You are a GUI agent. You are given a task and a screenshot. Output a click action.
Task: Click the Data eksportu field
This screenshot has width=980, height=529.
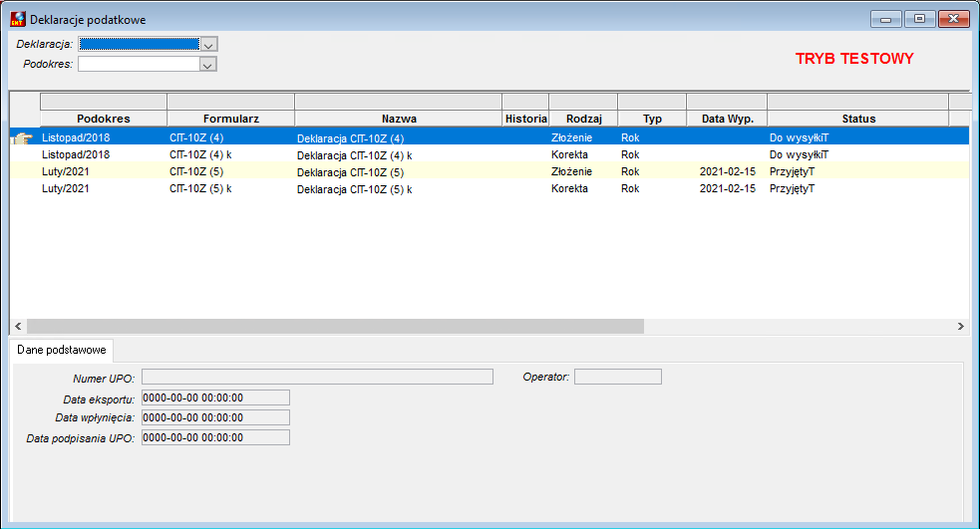pyautogui.click(x=215, y=397)
